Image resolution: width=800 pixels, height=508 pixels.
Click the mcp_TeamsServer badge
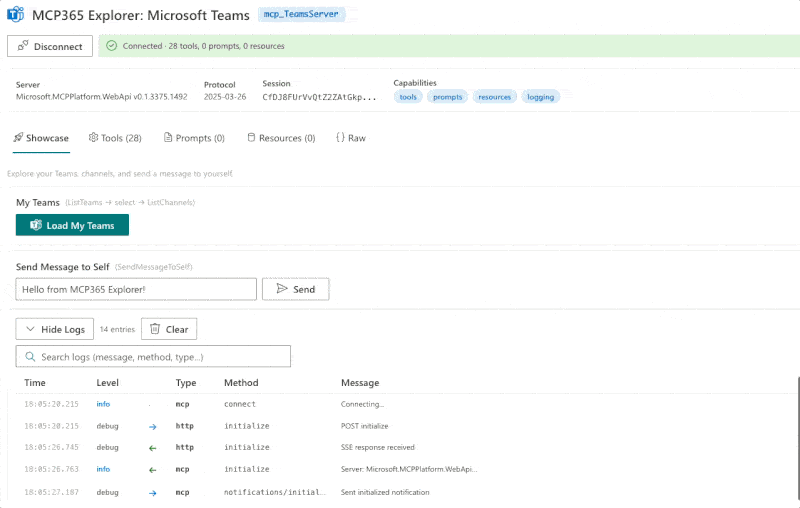click(x=301, y=14)
